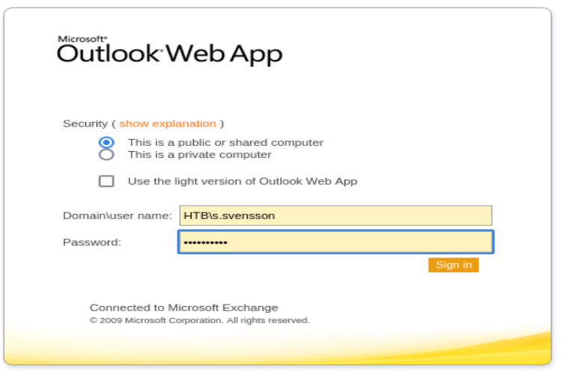Click the "show explanation" link
This screenshot has width=578, height=392.
168,123
